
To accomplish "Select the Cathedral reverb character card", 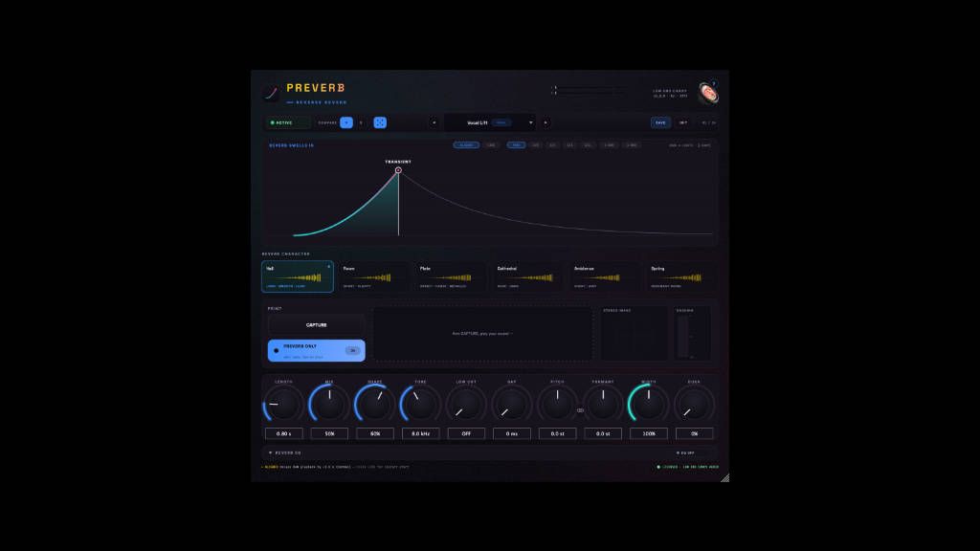I will coord(528,276).
